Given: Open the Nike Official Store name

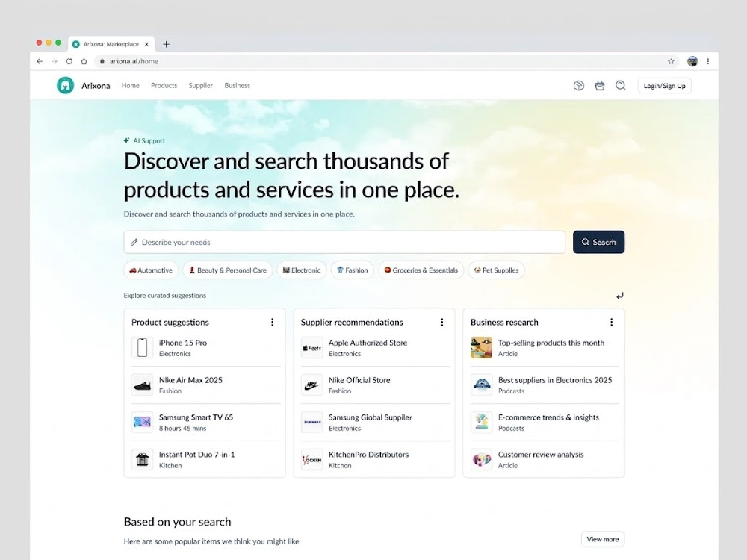Looking at the screenshot, I should 359,380.
